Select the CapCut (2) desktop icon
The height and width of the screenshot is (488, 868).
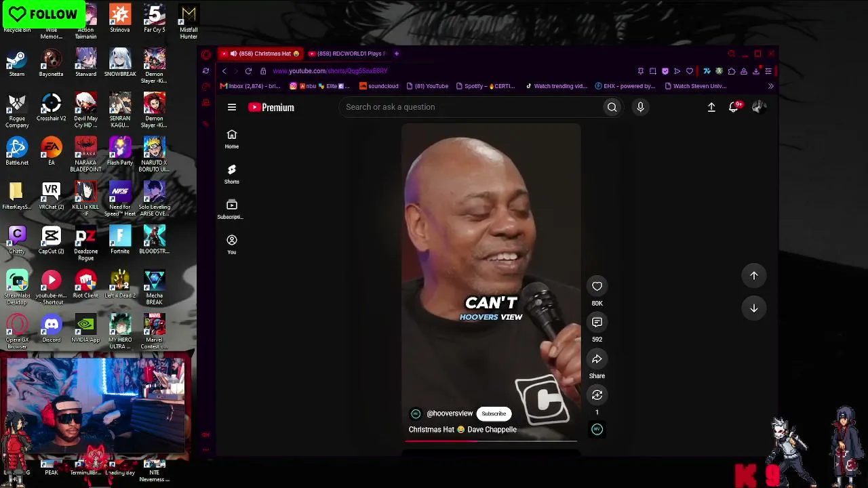pyautogui.click(x=51, y=241)
